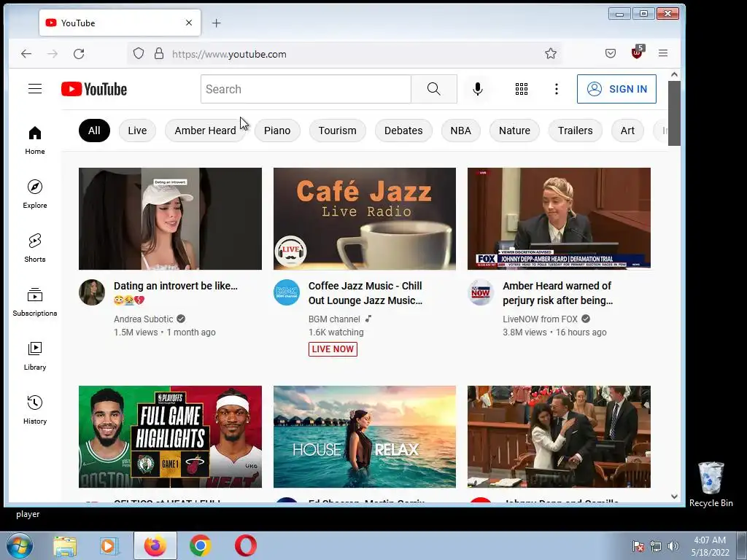
Task: Reload the page with the refresh icon
Action: [x=79, y=54]
